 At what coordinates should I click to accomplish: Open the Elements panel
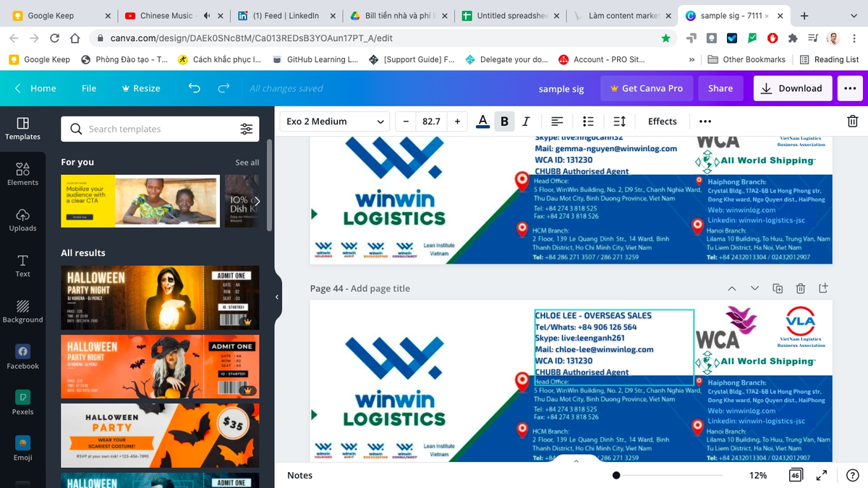(x=22, y=174)
